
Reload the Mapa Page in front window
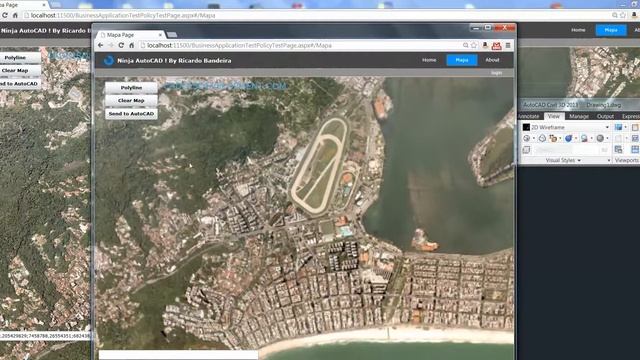point(121,45)
